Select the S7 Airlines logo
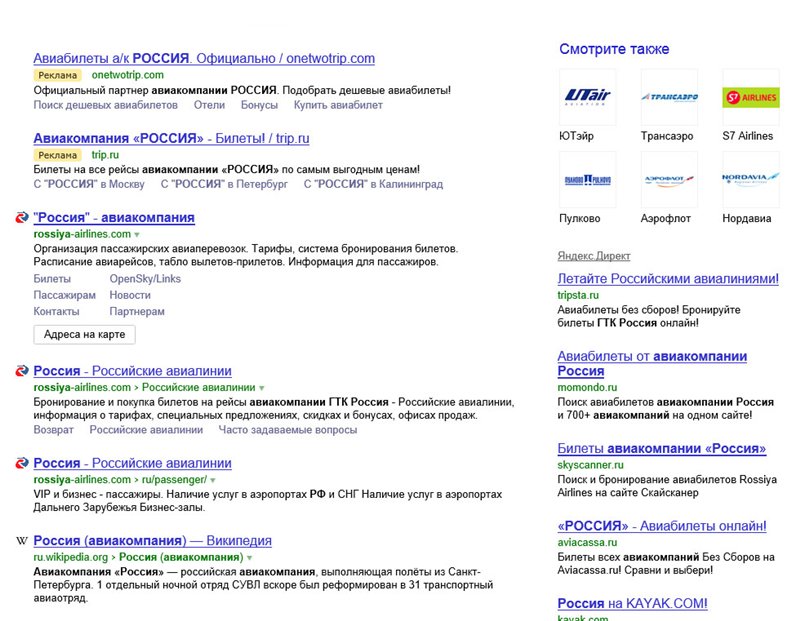The height and width of the screenshot is (621, 800). coord(750,97)
